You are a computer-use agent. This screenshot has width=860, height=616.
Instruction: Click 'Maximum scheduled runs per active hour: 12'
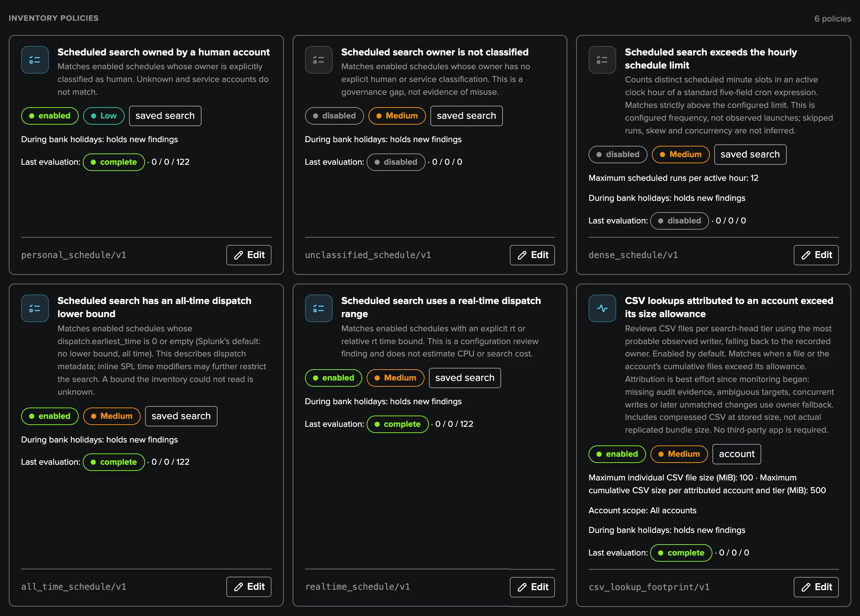(673, 178)
